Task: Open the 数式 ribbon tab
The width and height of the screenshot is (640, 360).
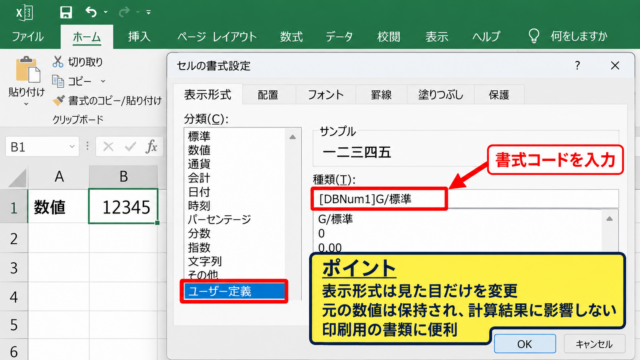Action: 291,37
